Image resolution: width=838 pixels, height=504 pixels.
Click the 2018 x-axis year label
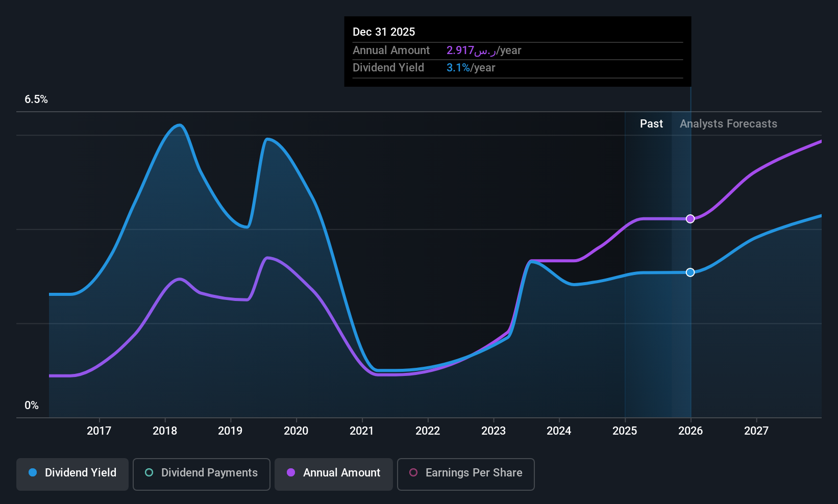click(165, 431)
